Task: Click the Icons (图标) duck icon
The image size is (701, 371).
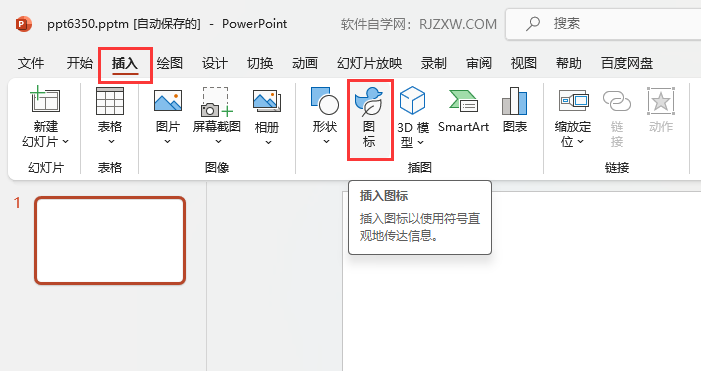Action: 369,101
